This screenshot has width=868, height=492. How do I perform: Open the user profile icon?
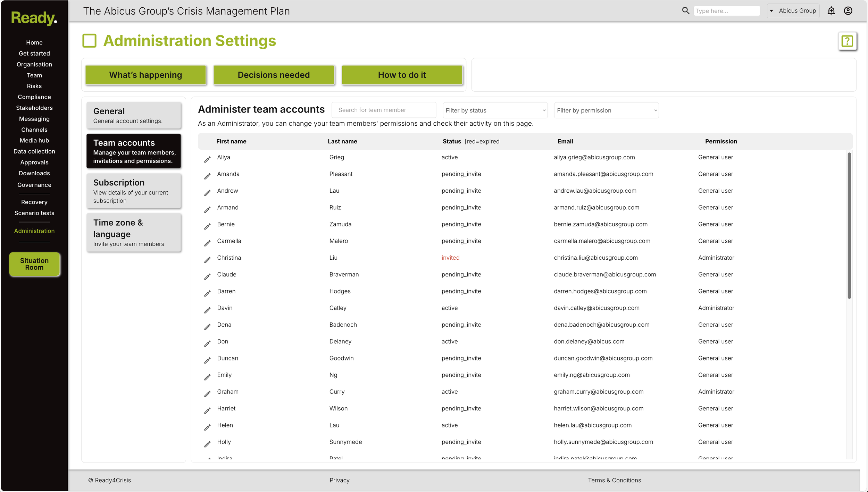point(848,11)
